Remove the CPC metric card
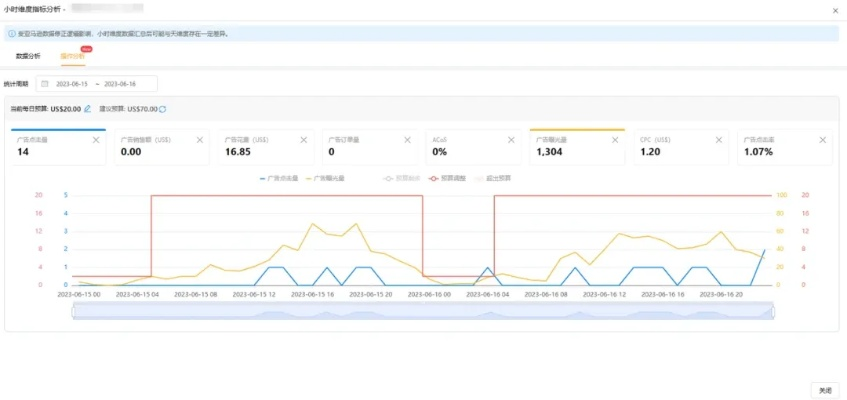847x400 pixels. click(x=719, y=140)
